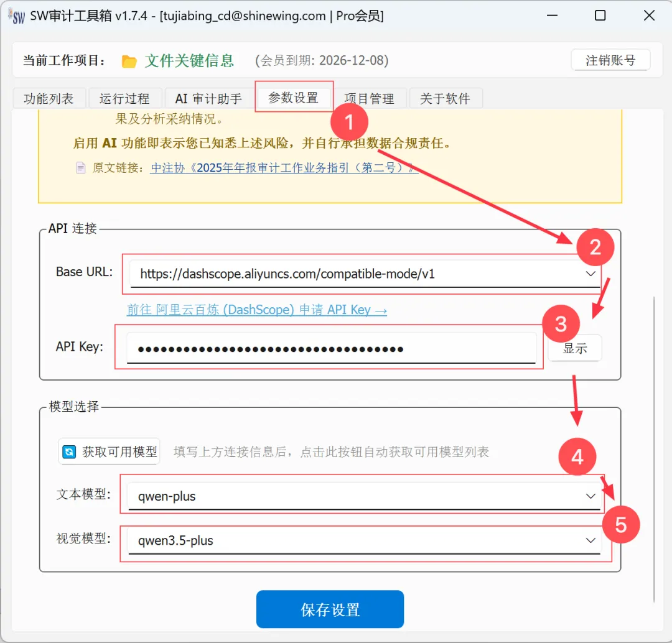
Task: Expand the 视觉模型 dropdown arrow
Action: tap(590, 540)
